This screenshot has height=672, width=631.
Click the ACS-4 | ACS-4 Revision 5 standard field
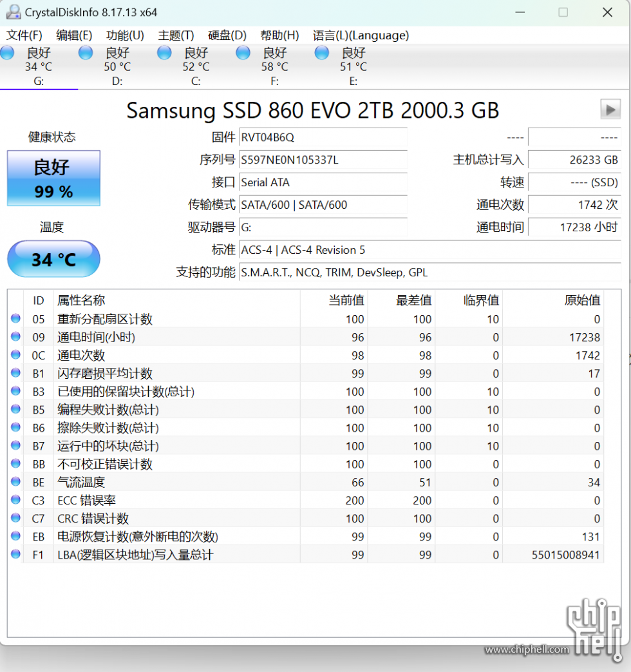[430, 250]
